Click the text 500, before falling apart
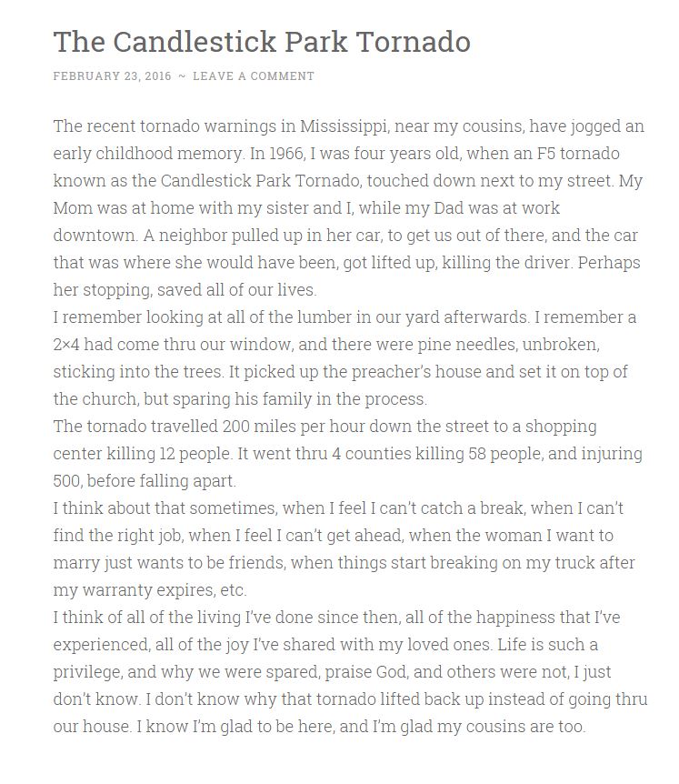 tap(145, 481)
